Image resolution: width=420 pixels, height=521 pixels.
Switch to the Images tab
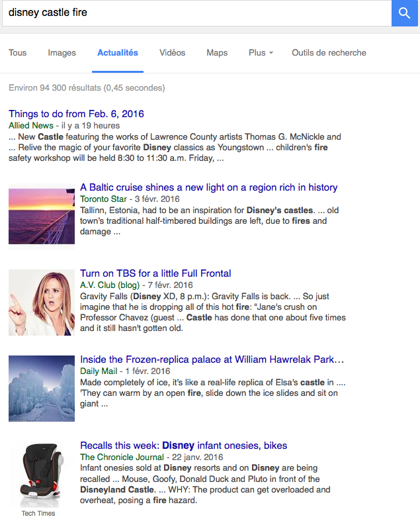[62, 52]
